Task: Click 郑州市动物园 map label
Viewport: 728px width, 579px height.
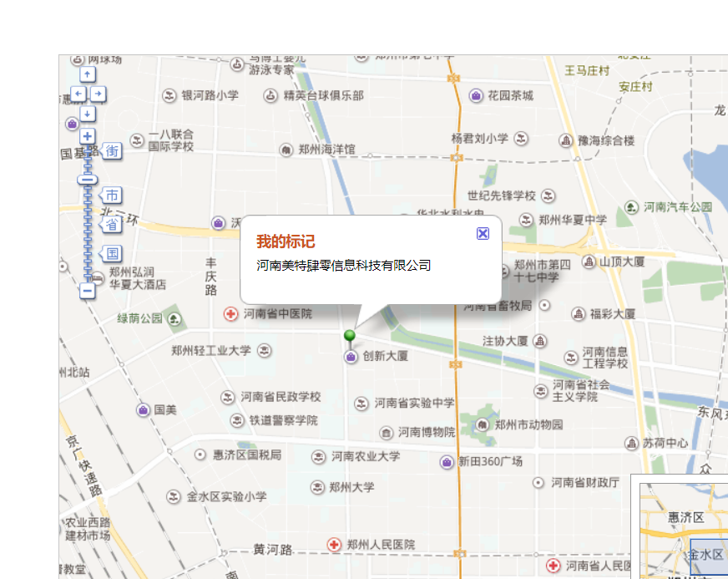Action: click(528, 424)
